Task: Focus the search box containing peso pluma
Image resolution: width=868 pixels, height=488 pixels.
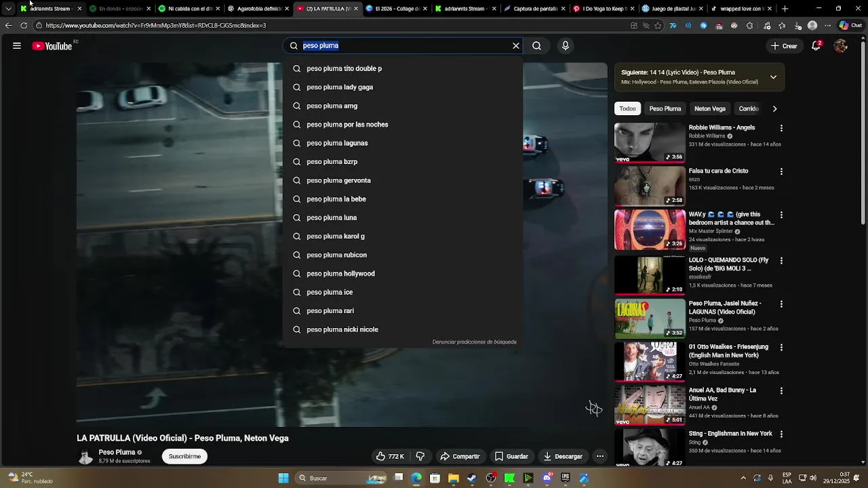Action: click(403, 45)
